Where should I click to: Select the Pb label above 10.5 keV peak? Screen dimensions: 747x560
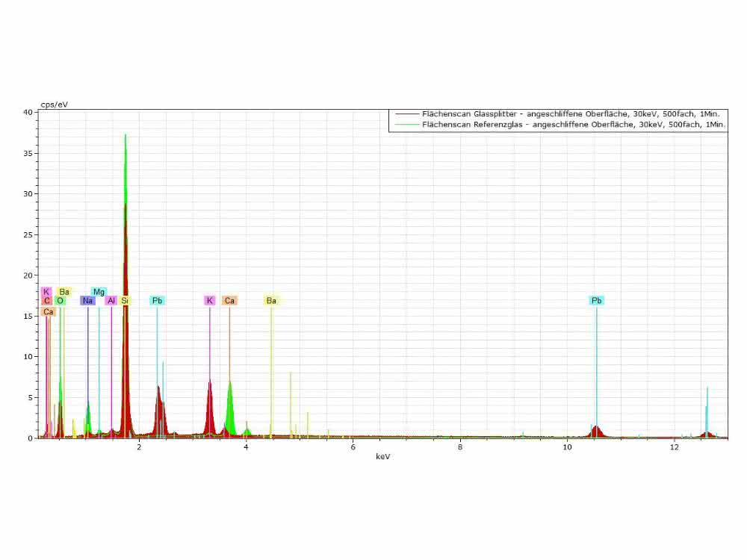[596, 300]
